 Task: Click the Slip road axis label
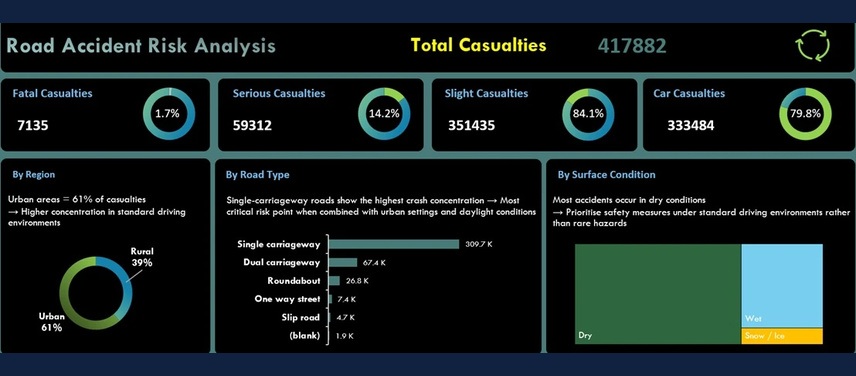(301, 317)
